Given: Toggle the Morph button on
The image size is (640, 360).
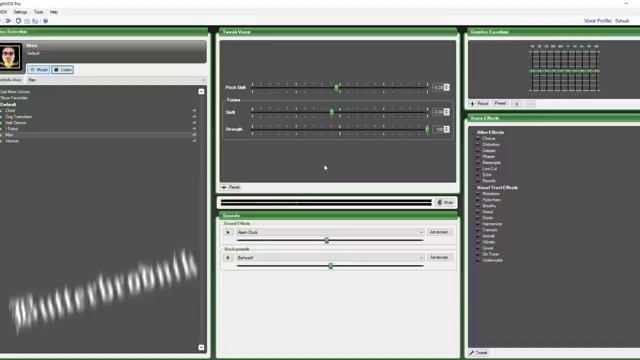Looking at the screenshot, I should click(39, 70).
